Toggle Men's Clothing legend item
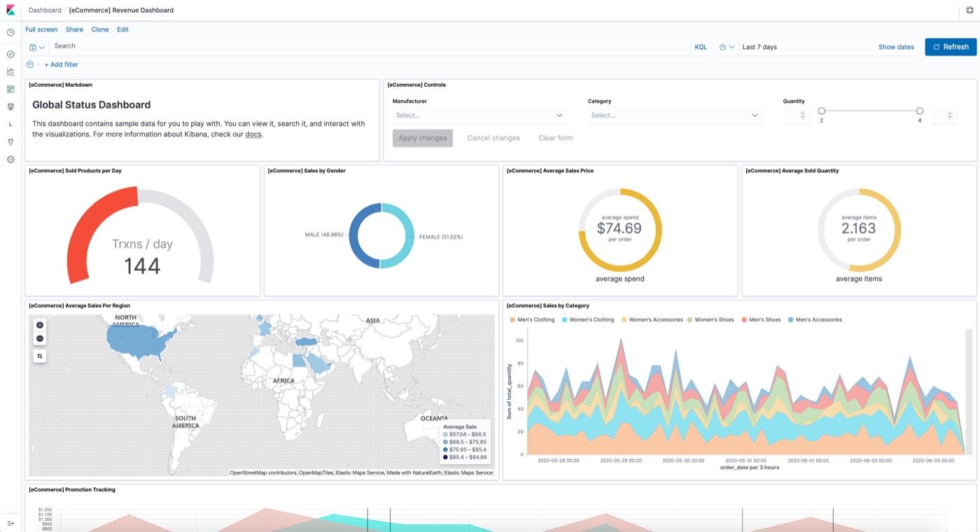The image size is (980, 532). pos(532,320)
